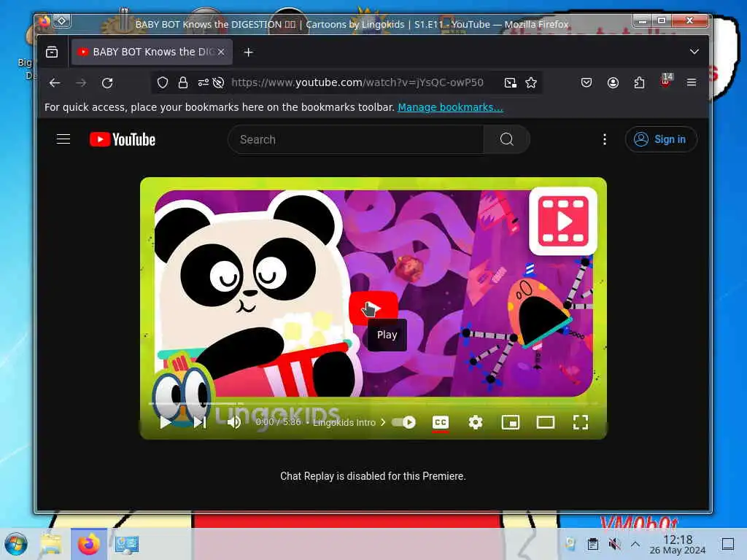Select the BABY BOT Knows tab
The image size is (747, 560).
tap(152, 52)
